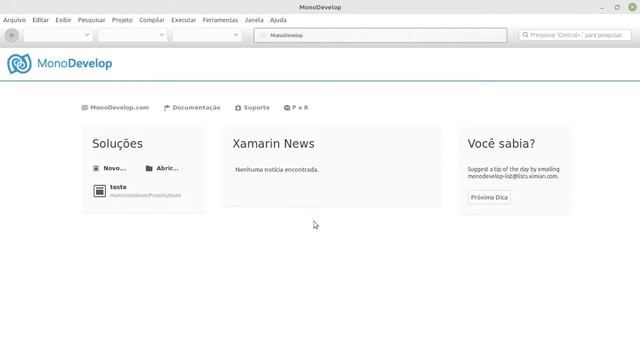
Task: Click the Novo solution icon
Action: 96,168
